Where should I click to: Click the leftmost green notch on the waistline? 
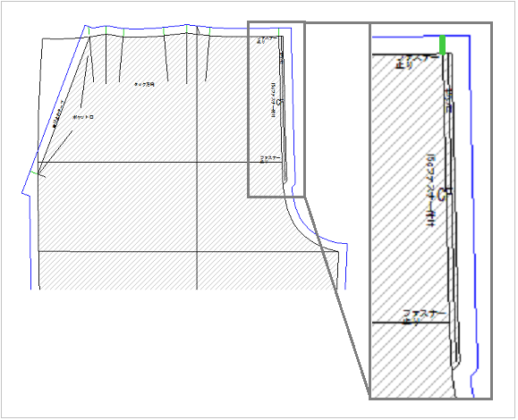click(89, 30)
